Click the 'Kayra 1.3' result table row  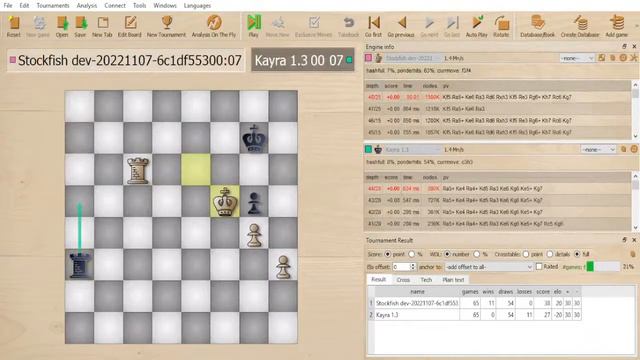[x=474, y=315]
